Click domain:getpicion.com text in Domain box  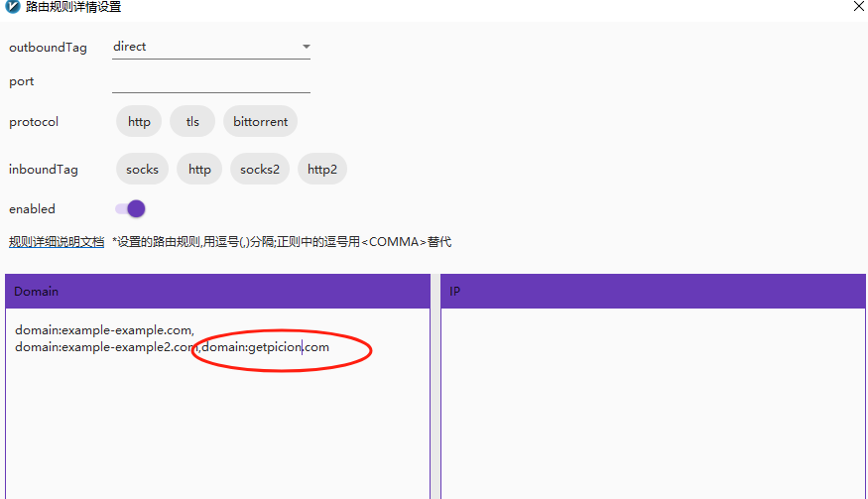[x=265, y=347]
